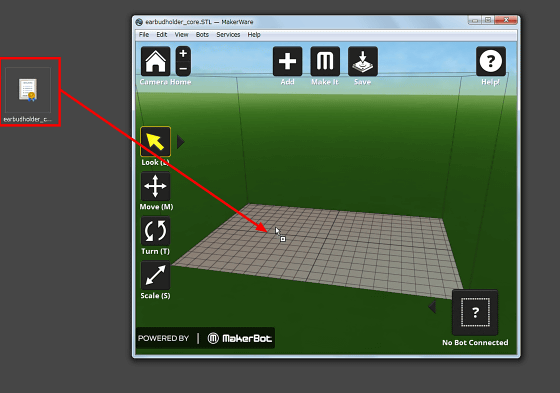This screenshot has width=560, height=393.
Task: Open the Edit menu
Action: (162, 35)
